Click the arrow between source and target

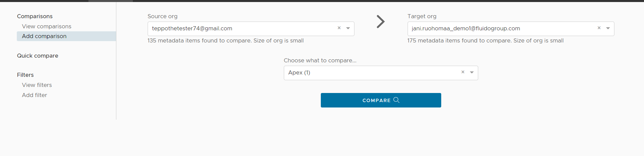(380, 22)
